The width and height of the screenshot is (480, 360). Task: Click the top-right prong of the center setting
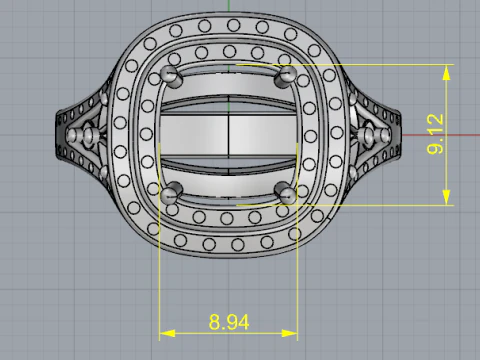tap(285, 76)
